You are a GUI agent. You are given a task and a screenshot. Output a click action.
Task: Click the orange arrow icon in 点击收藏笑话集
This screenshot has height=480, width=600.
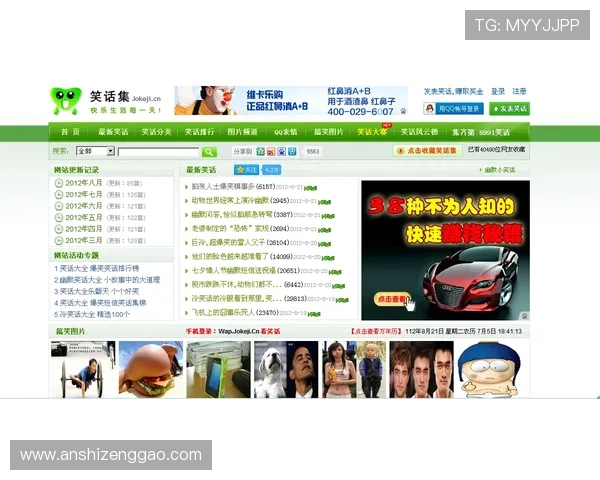point(401,151)
